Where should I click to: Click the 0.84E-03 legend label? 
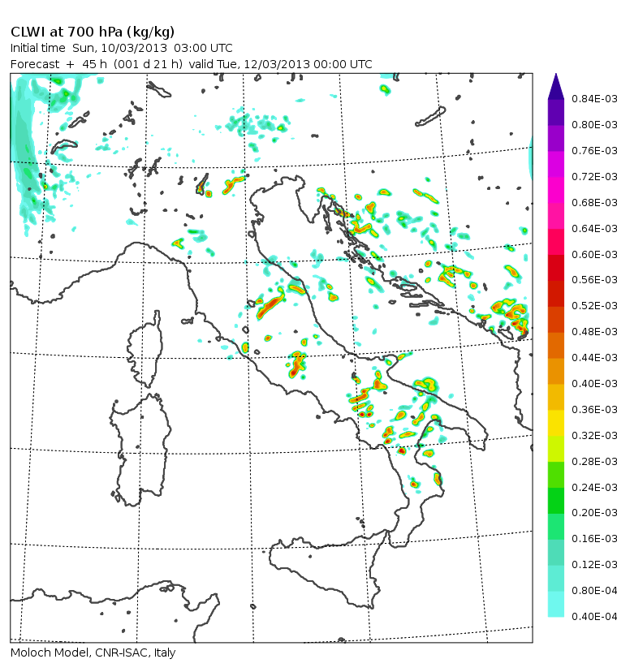coord(594,99)
